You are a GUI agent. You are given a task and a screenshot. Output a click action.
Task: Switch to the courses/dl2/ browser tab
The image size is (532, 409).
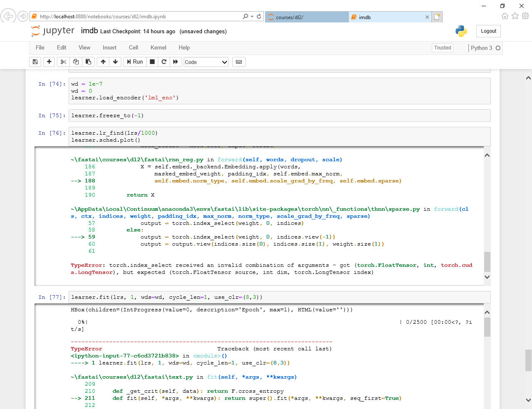click(x=306, y=17)
